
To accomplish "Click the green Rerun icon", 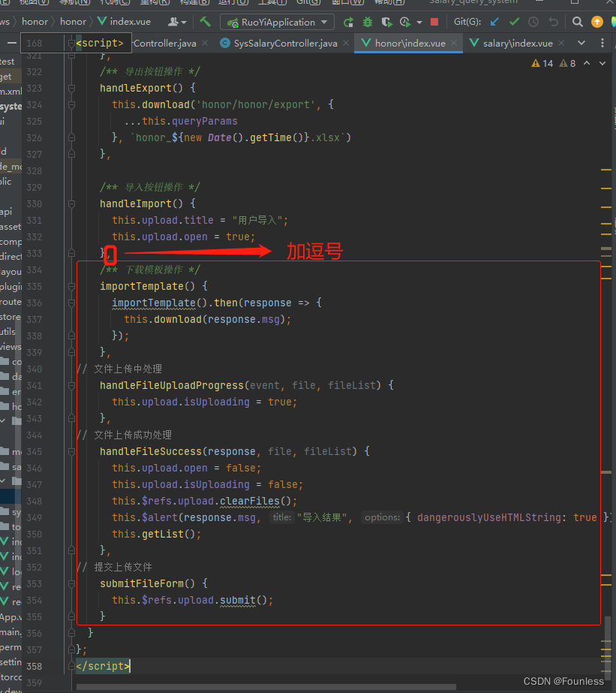I will click(348, 22).
